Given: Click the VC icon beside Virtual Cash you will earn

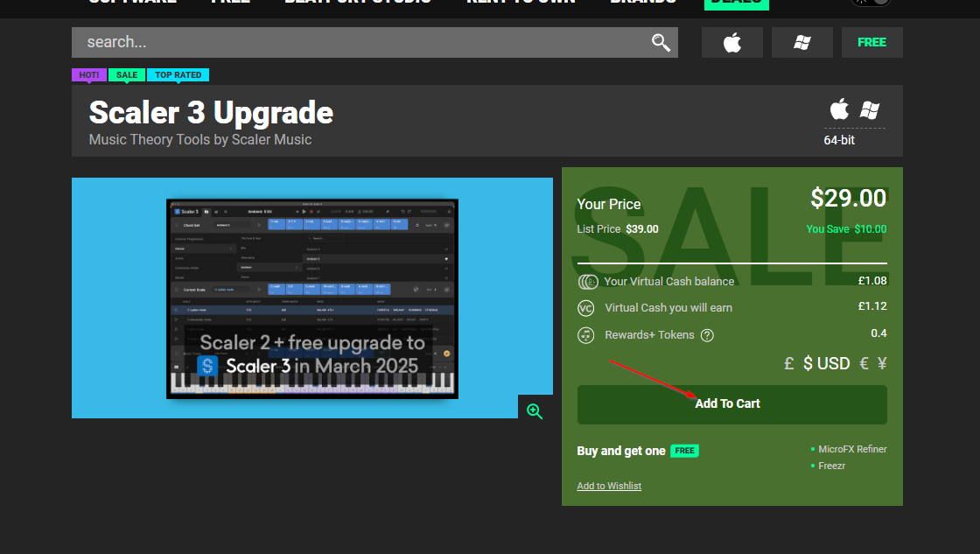Looking at the screenshot, I should (585, 308).
